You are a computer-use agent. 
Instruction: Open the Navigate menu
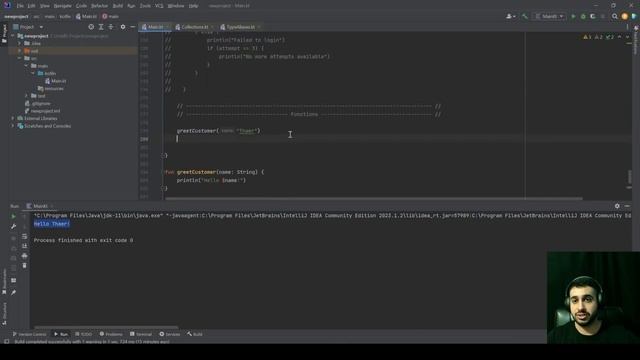(62, 6)
